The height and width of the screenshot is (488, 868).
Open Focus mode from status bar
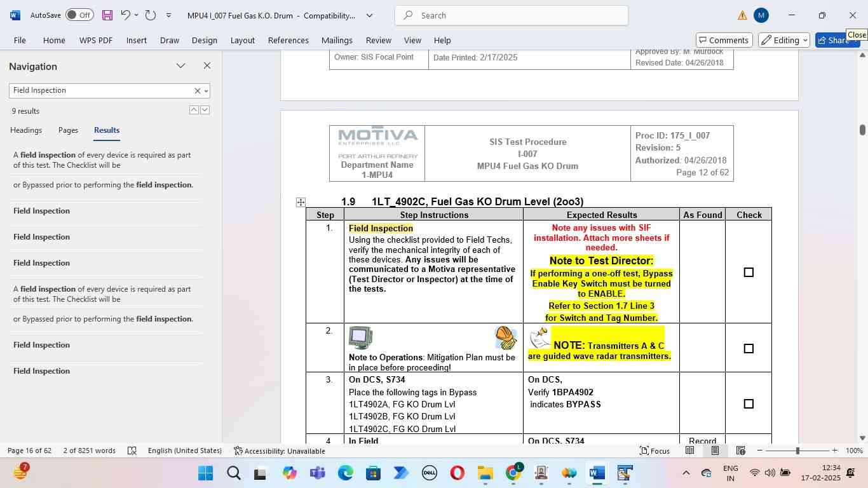(x=654, y=451)
